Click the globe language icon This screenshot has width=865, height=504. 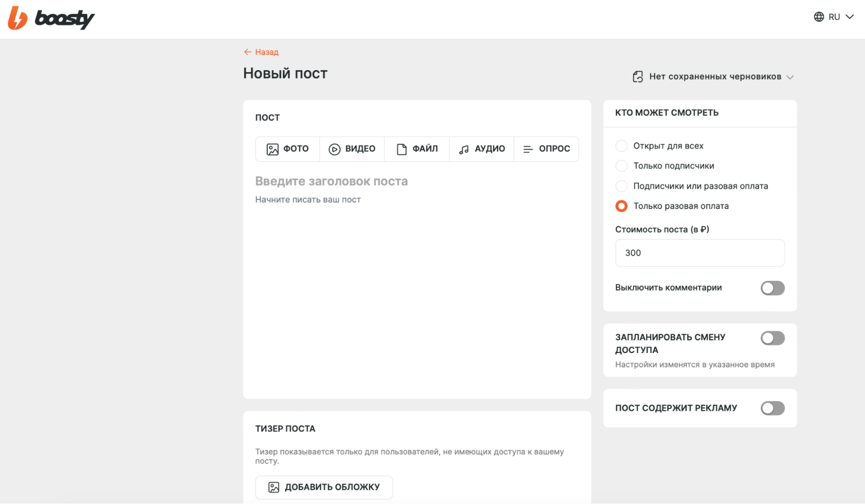tap(819, 17)
